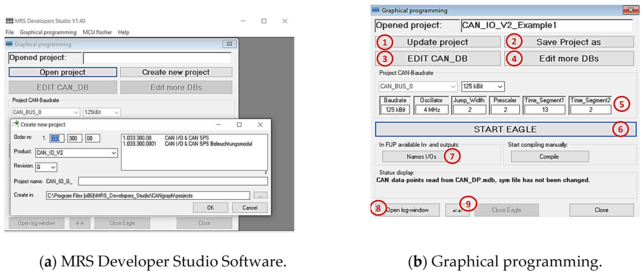Click into the Project name text field
The width and height of the screenshot is (644, 274).
point(173,181)
